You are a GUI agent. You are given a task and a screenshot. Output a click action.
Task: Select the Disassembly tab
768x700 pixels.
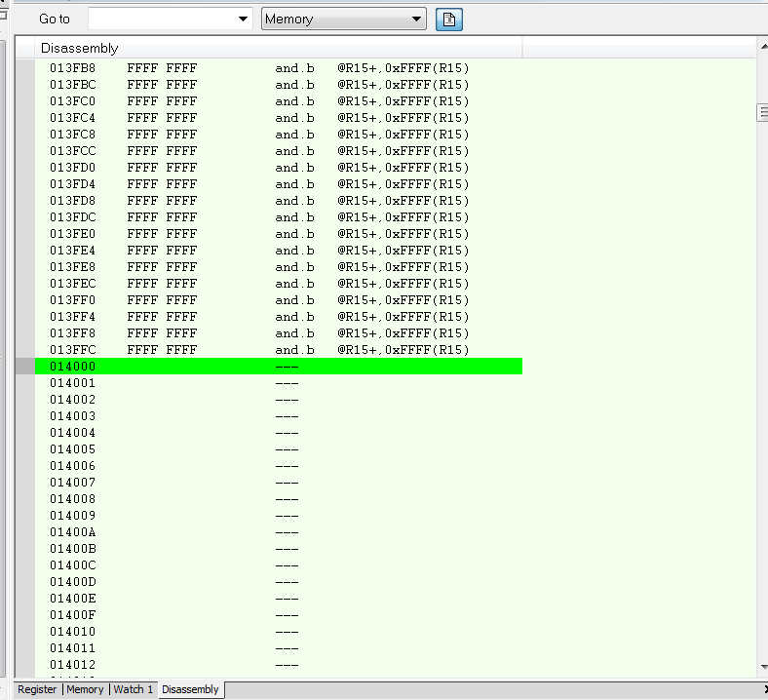[190, 689]
